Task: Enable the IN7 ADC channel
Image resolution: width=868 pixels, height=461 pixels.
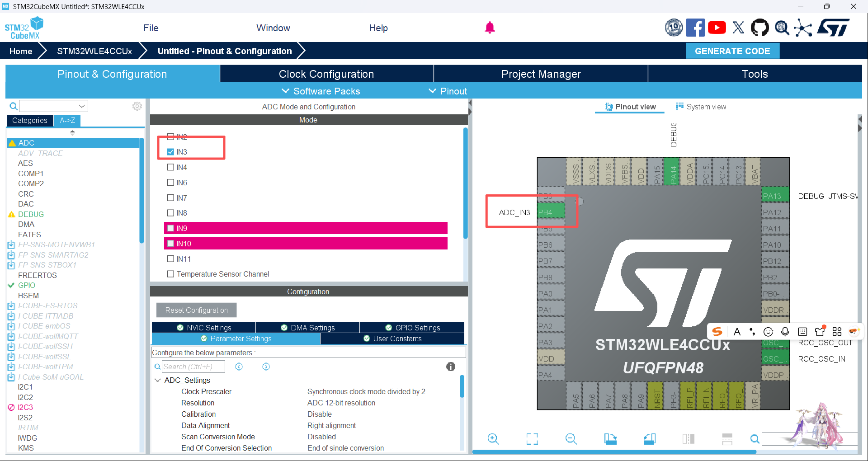Action: (x=170, y=198)
